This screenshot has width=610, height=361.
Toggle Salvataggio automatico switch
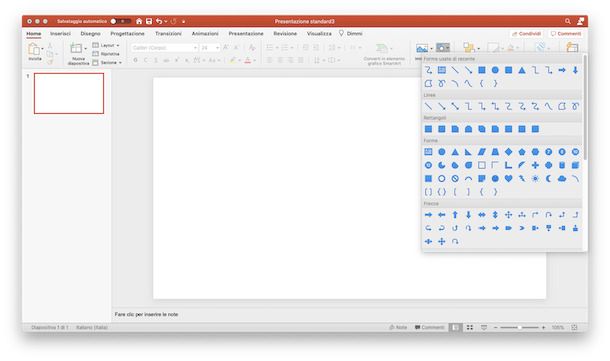(x=120, y=21)
